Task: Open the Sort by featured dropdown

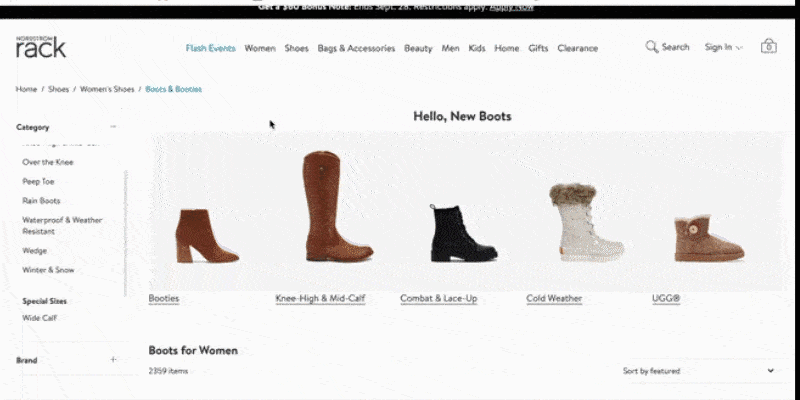Action: [698, 371]
